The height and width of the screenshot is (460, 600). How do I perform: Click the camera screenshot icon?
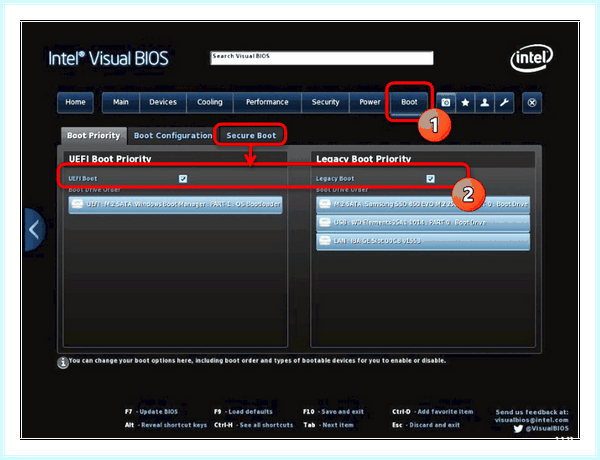pos(446,103)
